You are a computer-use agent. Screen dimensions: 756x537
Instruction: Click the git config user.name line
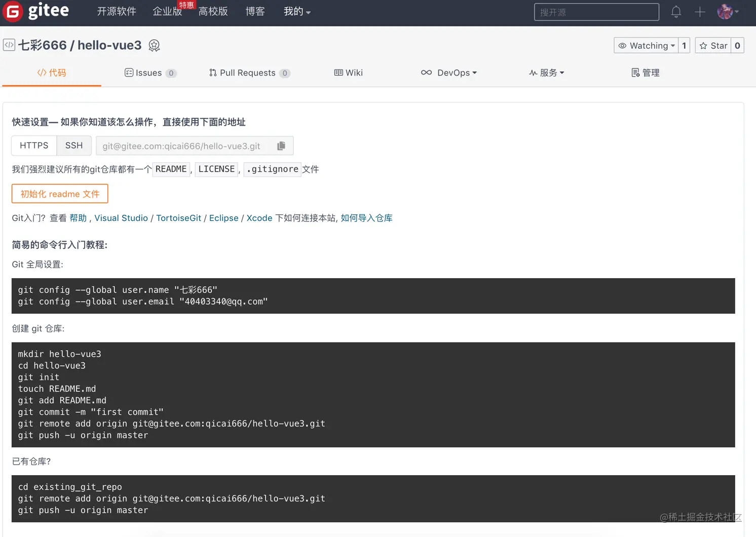[118, 290]
